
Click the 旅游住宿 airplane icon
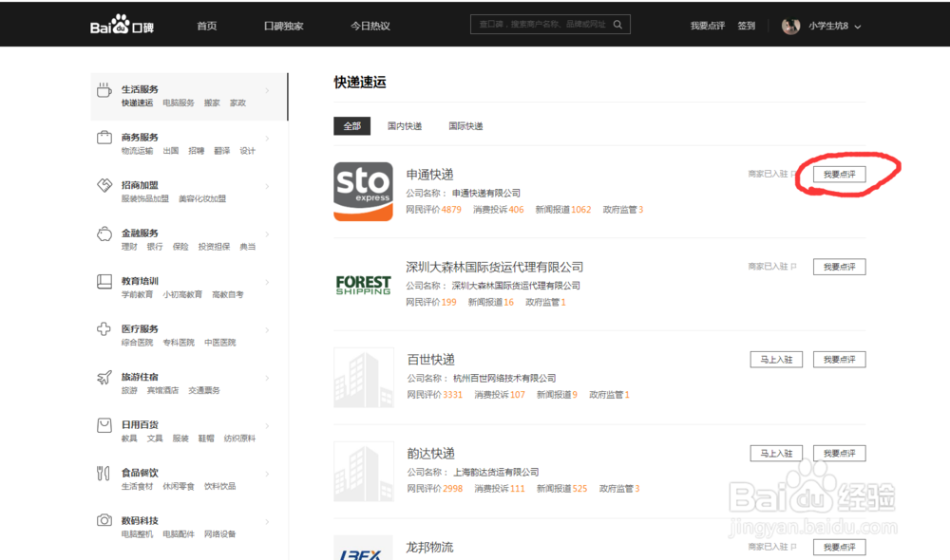pos(104,377)
